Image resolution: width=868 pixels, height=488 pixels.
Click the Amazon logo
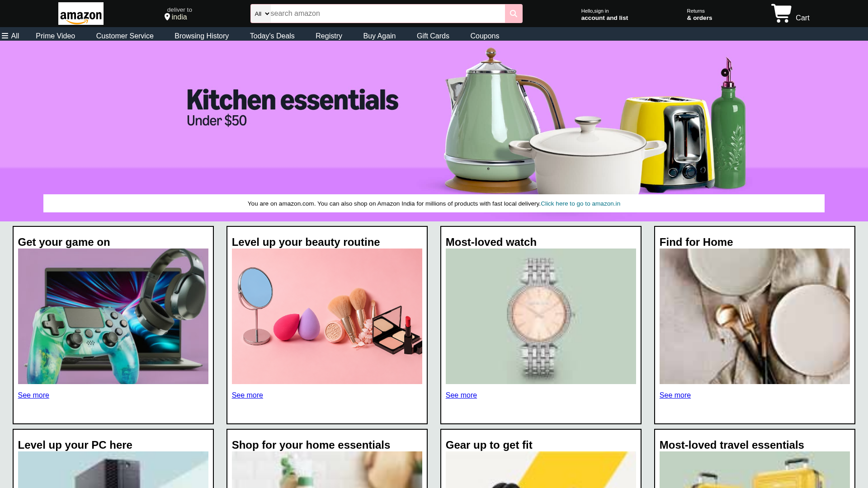click(x=81, y=14)
